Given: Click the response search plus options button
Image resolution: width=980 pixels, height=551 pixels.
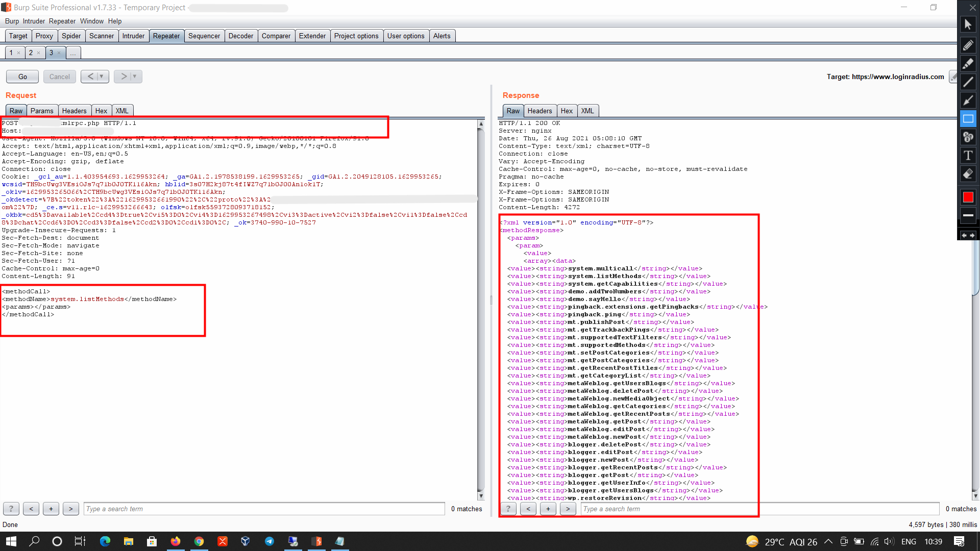Looking at the screenshot, I should [x=548, y=509].
